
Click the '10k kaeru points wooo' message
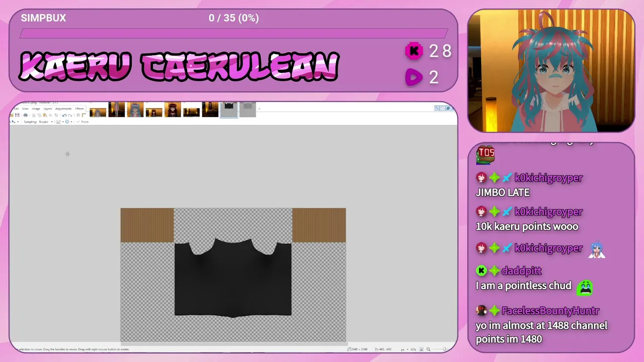coord(527,226)
